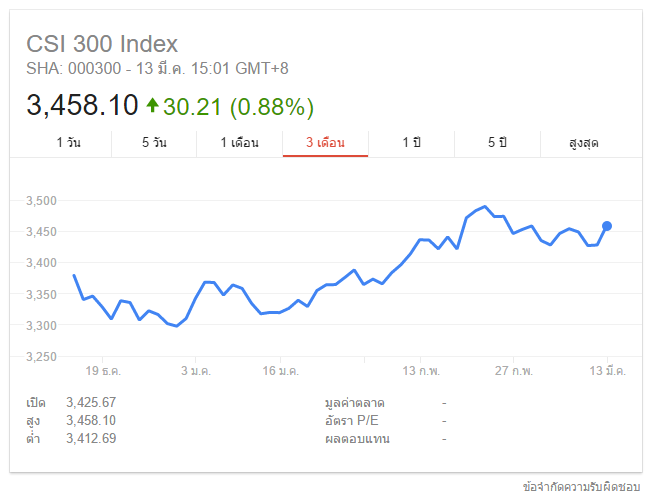This screenshot has height=499, width=656.
Task: Select the สูงสุด range tab
Action: pos(583,143)
